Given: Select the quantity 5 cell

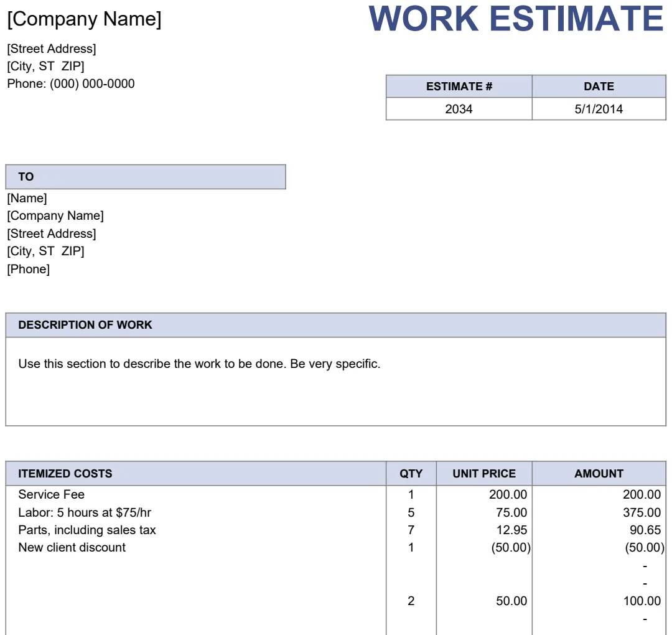Looking at the screenshot, I should pos(411,512).
